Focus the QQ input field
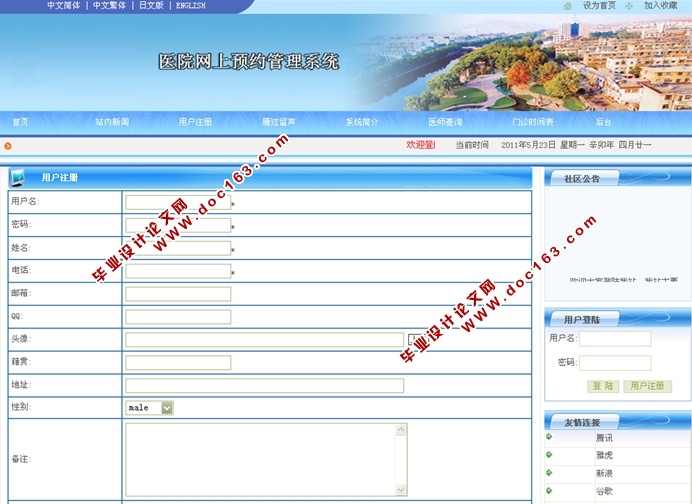This screenshot has width=692, height=504. coord(178,317)
